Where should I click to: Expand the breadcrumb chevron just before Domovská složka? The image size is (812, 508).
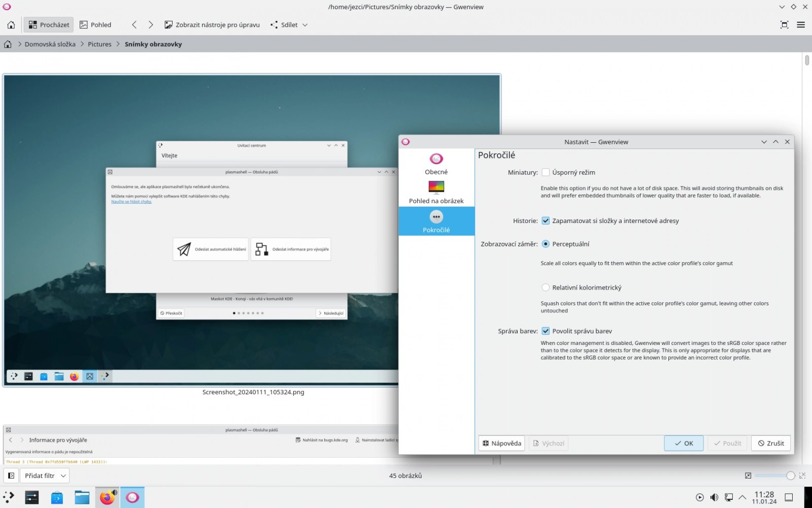coord(19,44)
